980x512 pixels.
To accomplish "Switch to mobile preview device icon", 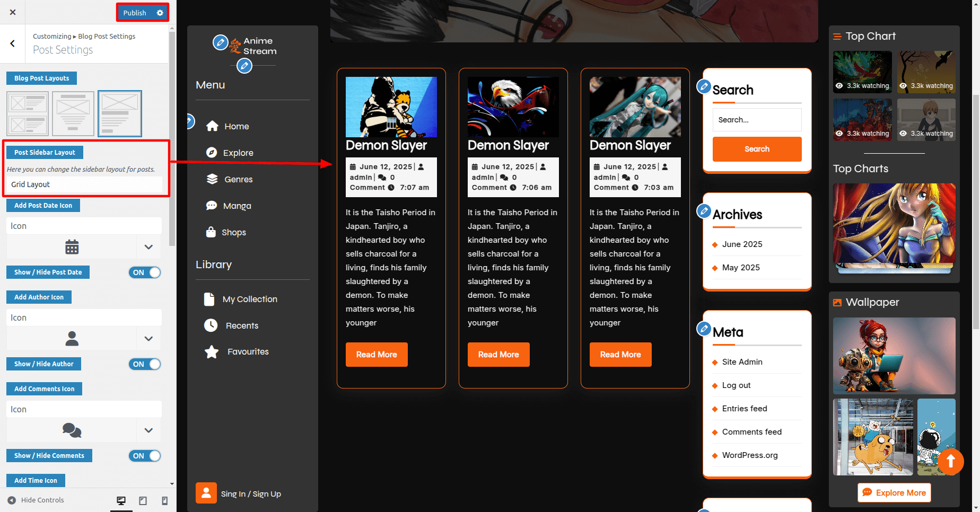I will coord(164,500).
